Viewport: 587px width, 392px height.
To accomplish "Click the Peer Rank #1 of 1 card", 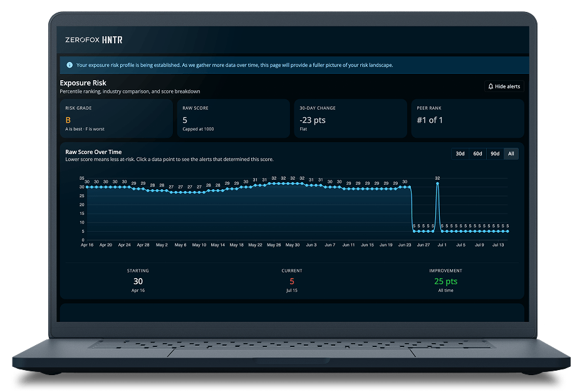I will click(467, 118).
